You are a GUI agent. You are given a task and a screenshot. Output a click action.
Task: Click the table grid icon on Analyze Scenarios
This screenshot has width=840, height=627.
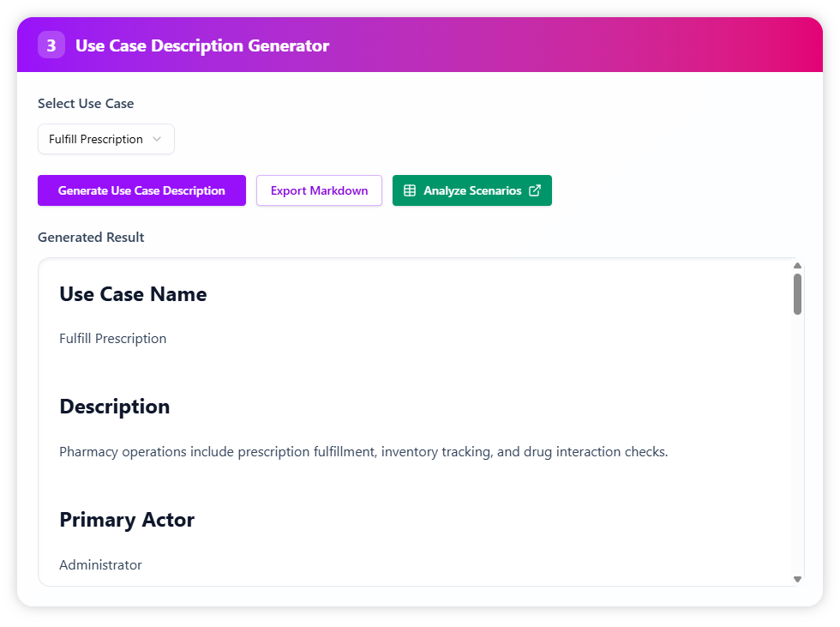(410, 190)
